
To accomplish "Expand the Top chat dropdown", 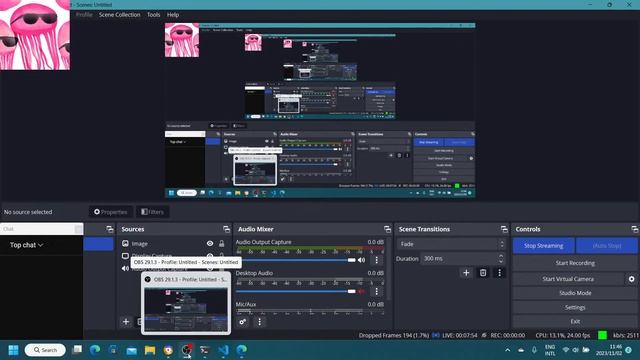I will pos(27,245).
